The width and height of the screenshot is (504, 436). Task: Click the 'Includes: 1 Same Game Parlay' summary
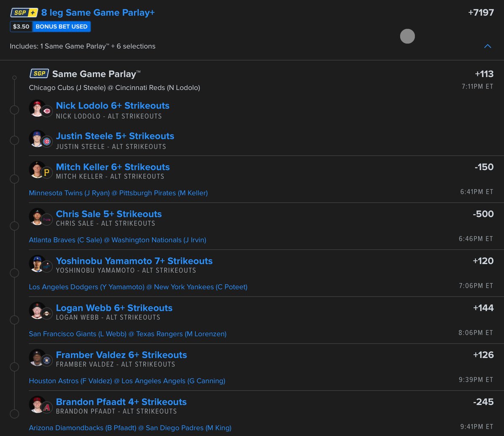click(83, 46)
